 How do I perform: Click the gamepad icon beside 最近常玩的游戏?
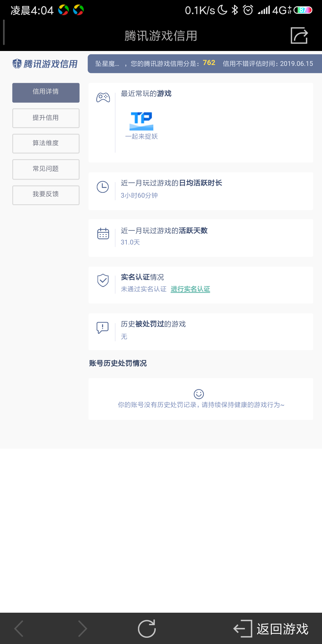(x=103, y=97)
